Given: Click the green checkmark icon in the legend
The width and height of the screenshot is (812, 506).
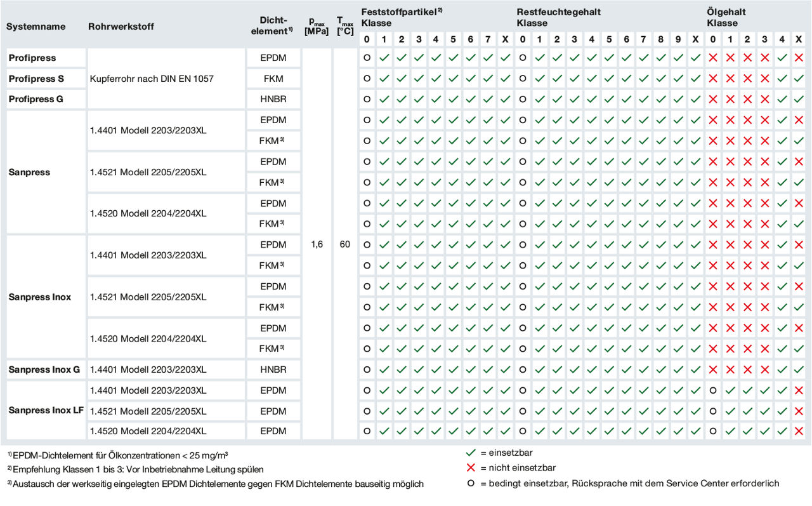Looking at the screenshot, I should pos(471,453).
